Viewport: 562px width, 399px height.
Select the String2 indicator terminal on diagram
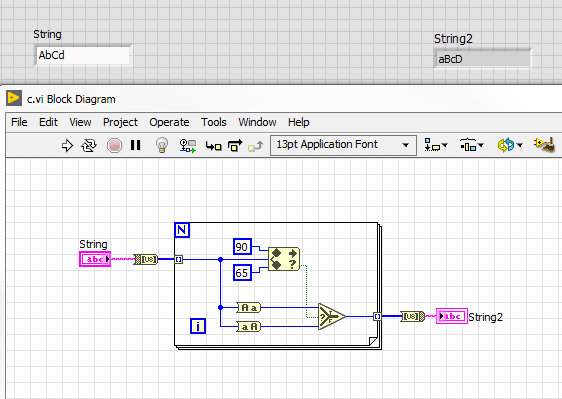pos(452,316)
